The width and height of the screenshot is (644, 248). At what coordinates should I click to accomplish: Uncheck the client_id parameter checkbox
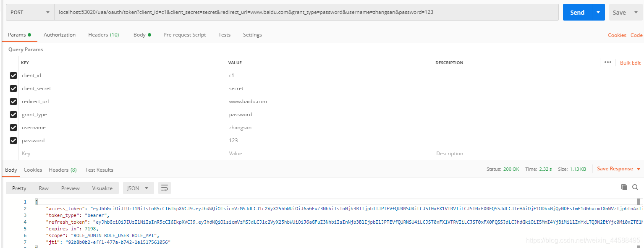pos(13,76)
